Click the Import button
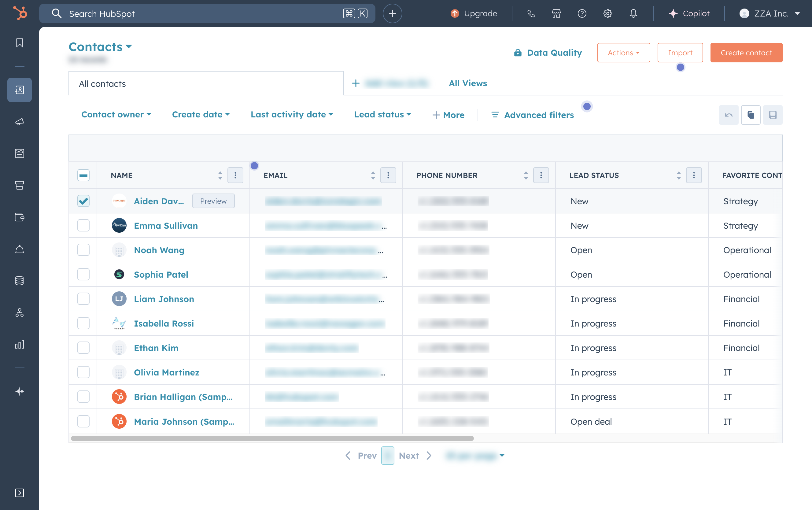Image resolution: width=812 pixels, height=510 pixels. (x=680, y=53)
